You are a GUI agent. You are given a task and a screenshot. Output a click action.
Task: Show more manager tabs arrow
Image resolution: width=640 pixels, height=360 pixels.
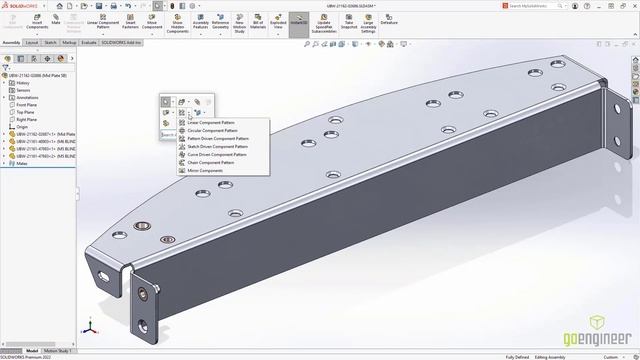pyautogui.click(x=72, y=59)
